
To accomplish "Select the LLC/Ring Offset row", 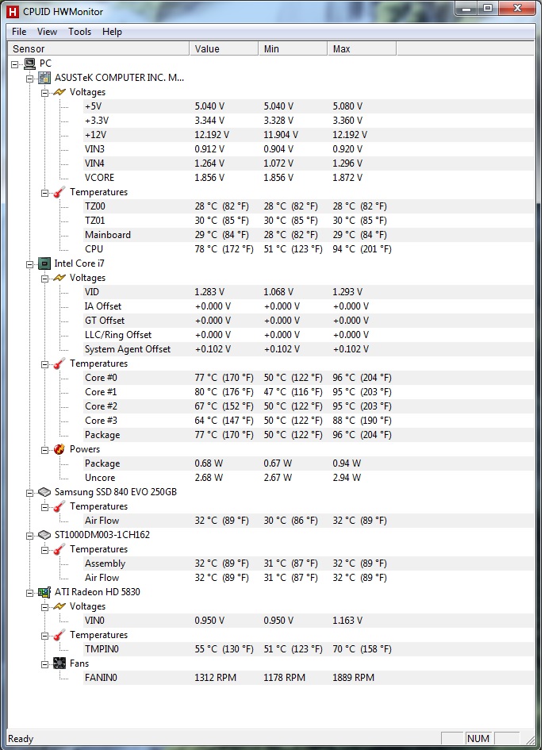I will [x=309, y=335].
